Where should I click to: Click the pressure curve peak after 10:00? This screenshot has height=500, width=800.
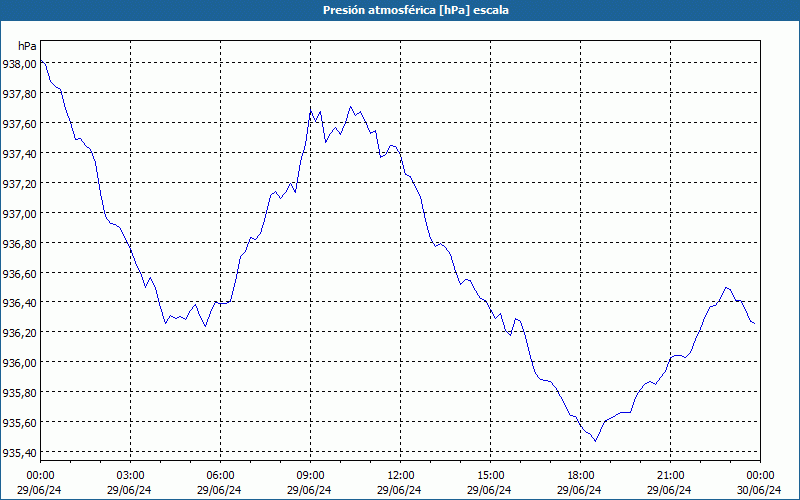(351, 107)
